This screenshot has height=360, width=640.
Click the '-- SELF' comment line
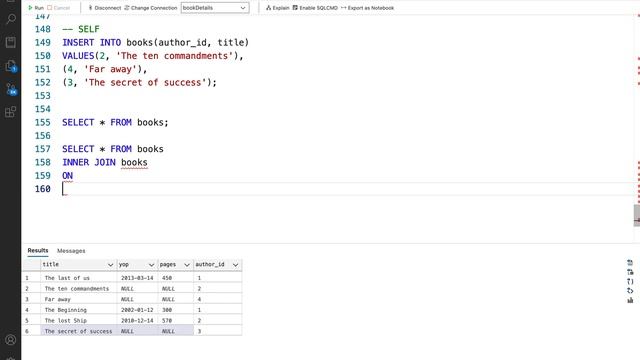pos(81,29)
